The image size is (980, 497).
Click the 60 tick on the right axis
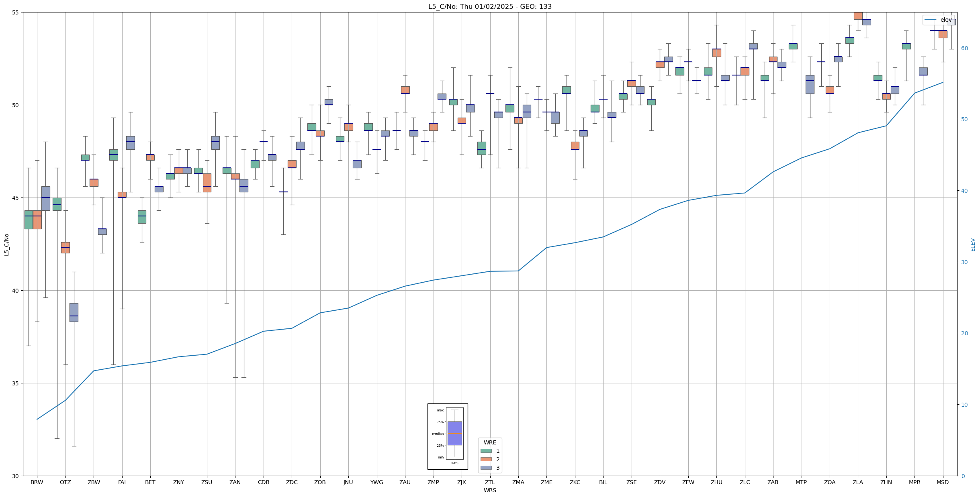tap(964, 48)
